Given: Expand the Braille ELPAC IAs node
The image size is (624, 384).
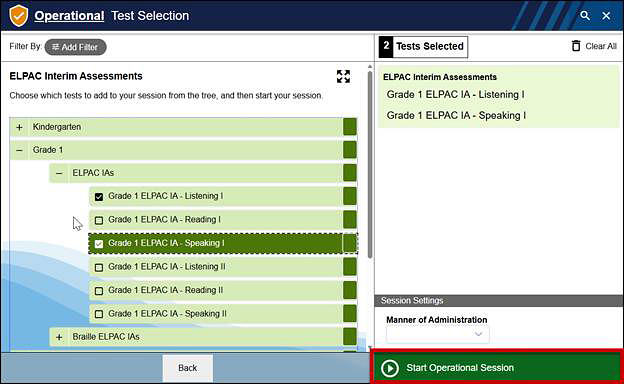Looking at the screenshot, I should 59,337.
